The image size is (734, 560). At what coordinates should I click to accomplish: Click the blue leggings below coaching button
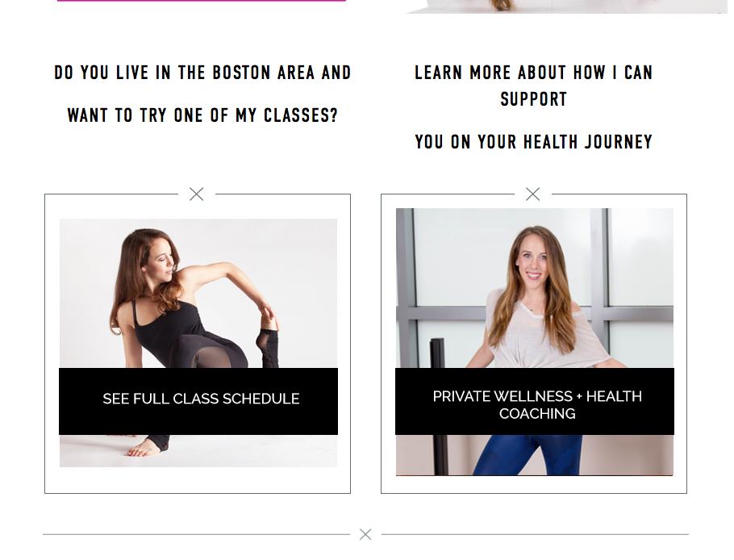pyautogui.click(x=528, y=455)
